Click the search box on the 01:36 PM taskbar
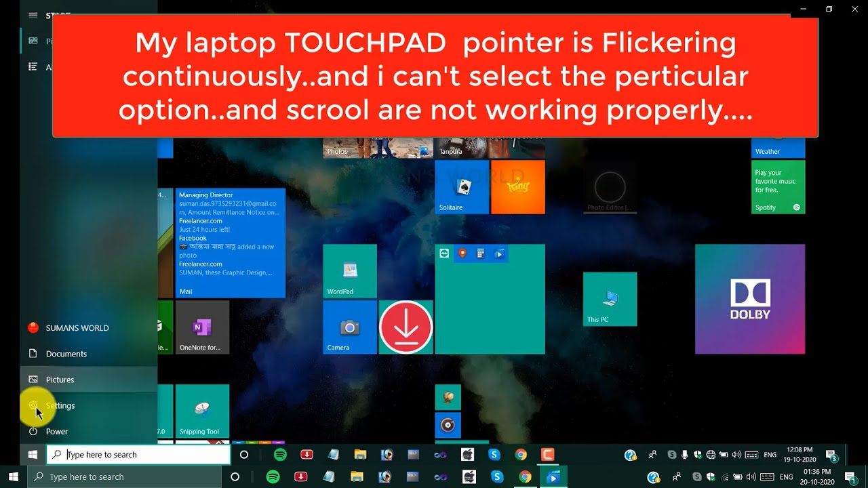The height and width of the screenshot is (488, 868). (125, 477)
